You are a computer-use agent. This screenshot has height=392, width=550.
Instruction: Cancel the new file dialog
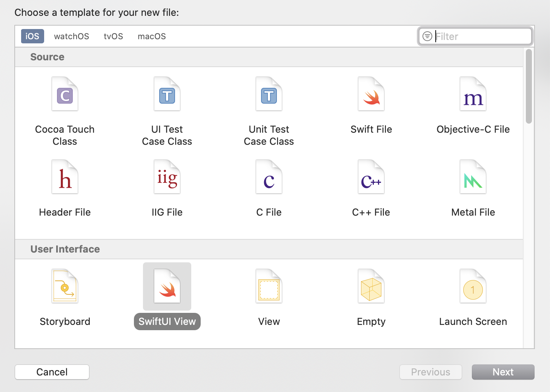tap(52, 372)
